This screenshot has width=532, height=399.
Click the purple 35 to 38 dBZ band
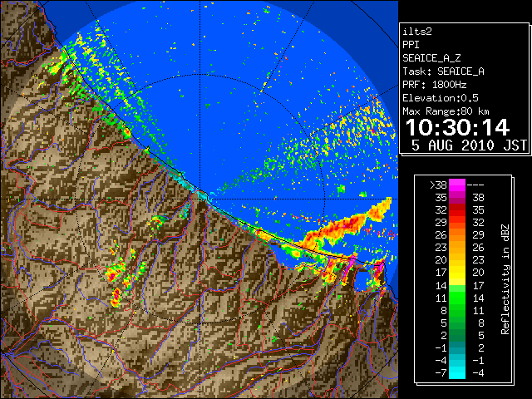click(457, 198)
